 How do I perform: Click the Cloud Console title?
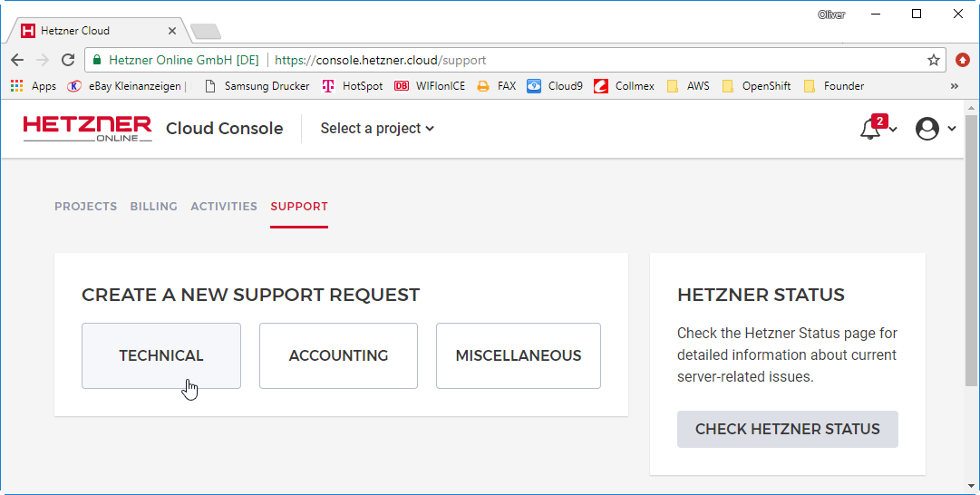click(x=224, y=128)
